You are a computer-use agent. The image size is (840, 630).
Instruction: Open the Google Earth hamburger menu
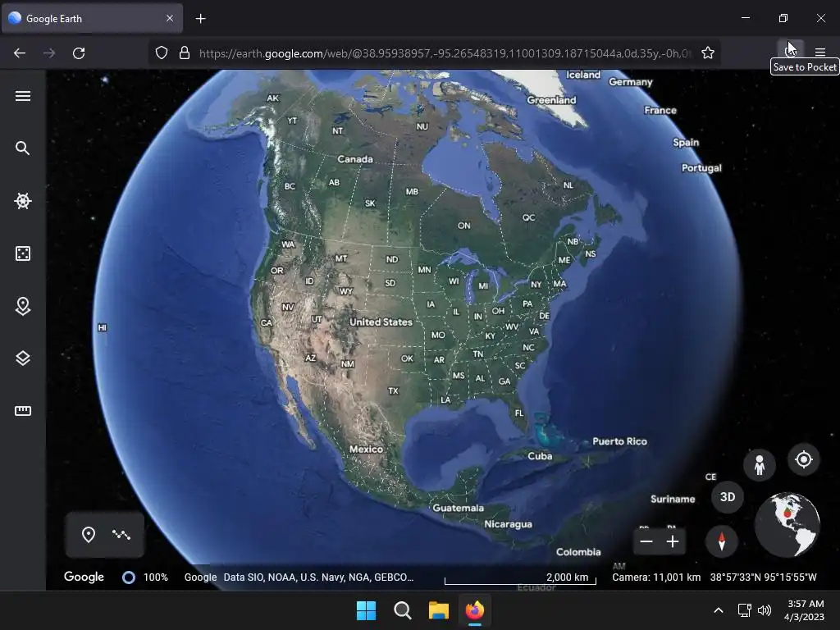22,96
